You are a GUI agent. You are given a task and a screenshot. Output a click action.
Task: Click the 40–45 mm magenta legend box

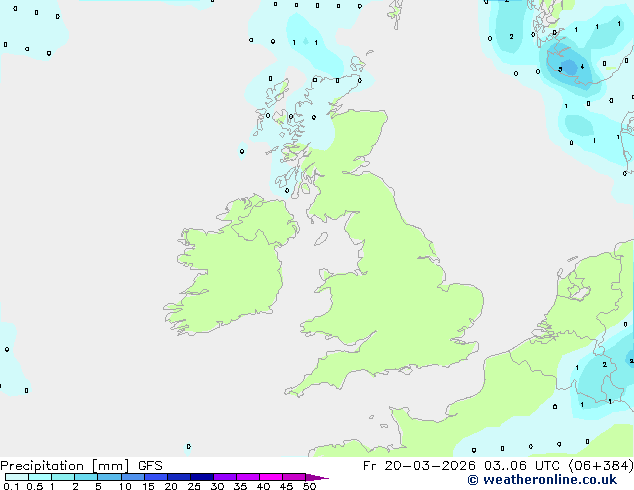[x=271, y=477]
